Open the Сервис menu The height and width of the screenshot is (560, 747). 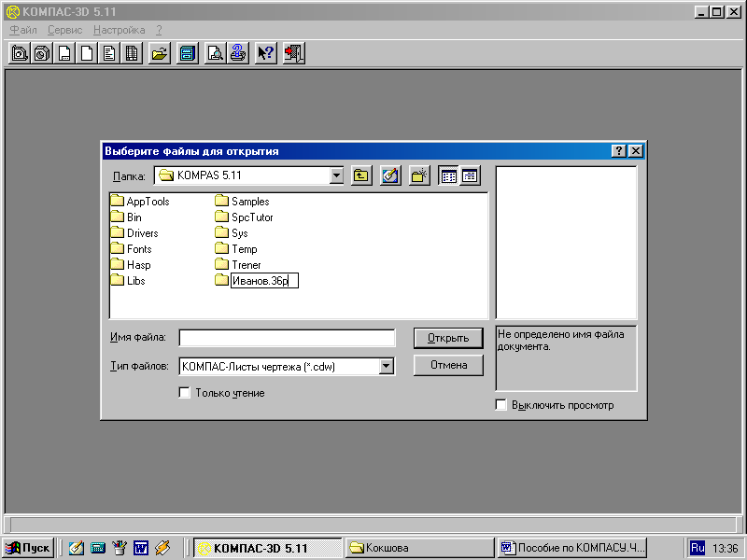click(x=64, y=30)
